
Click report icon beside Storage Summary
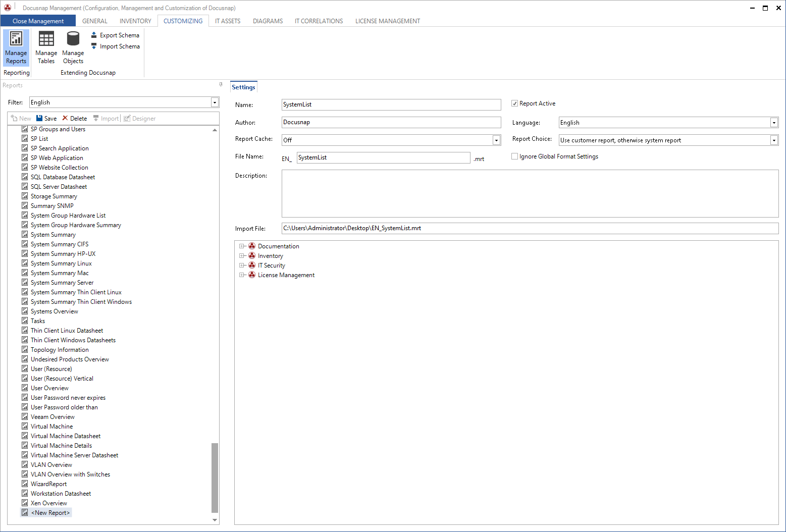point(25,196)
